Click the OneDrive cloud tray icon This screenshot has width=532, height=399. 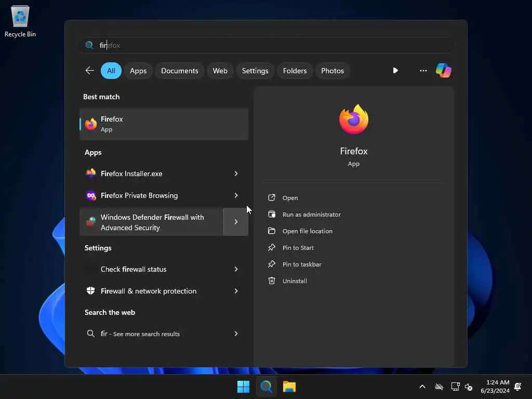click(439, 387)
